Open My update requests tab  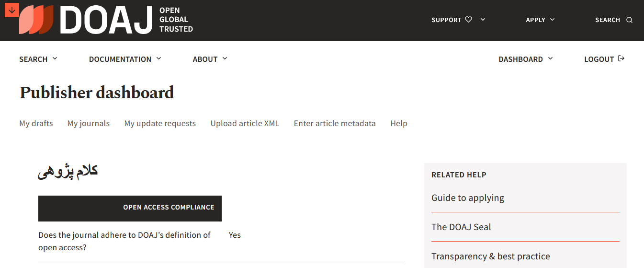tap(160, 123)
